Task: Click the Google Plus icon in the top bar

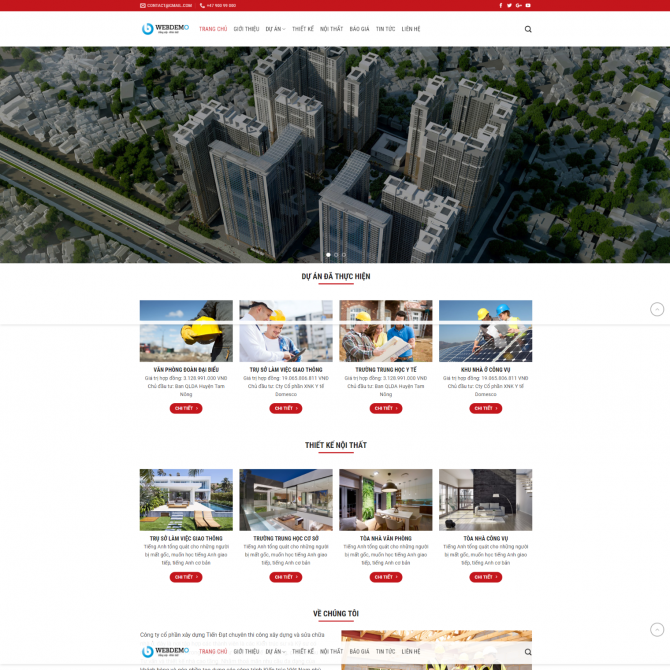Action: [518, 5]
